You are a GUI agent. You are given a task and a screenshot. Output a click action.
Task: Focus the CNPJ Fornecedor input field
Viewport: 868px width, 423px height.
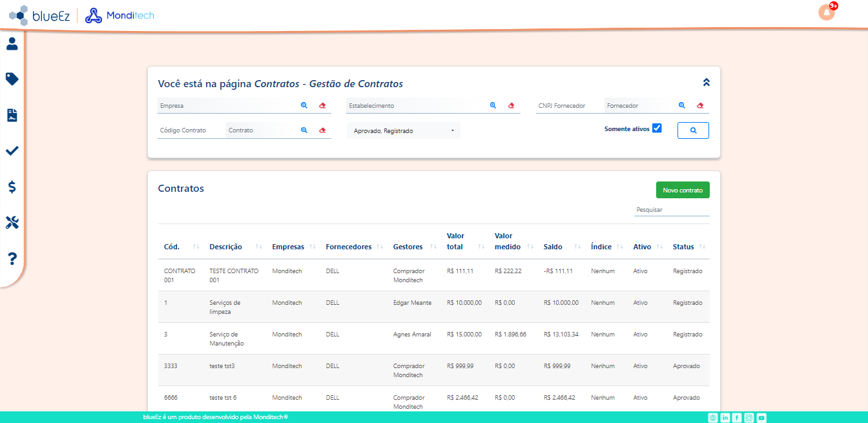tap(569, 105)
